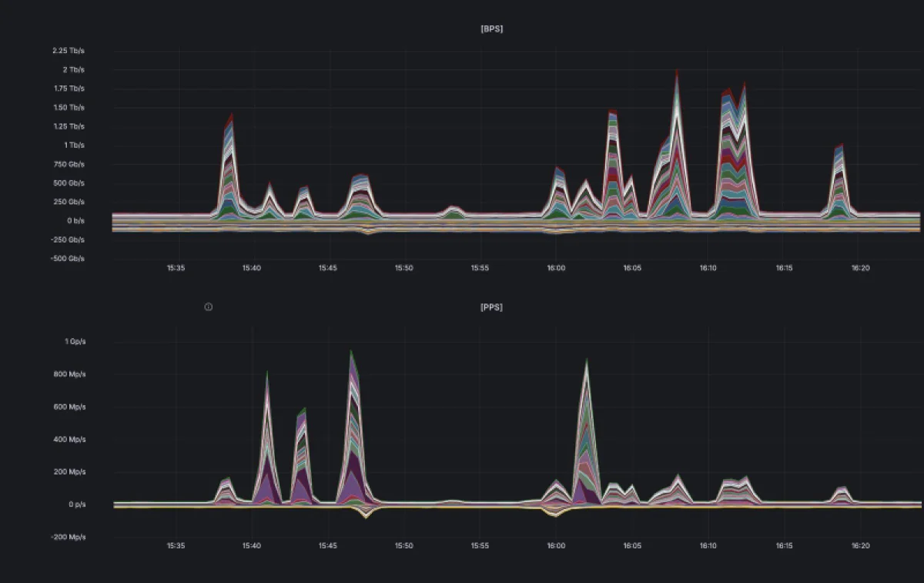Click the info icon above the PPS panel
The width and height of the screenshot is (924, 583).
(x=208, y=307)
